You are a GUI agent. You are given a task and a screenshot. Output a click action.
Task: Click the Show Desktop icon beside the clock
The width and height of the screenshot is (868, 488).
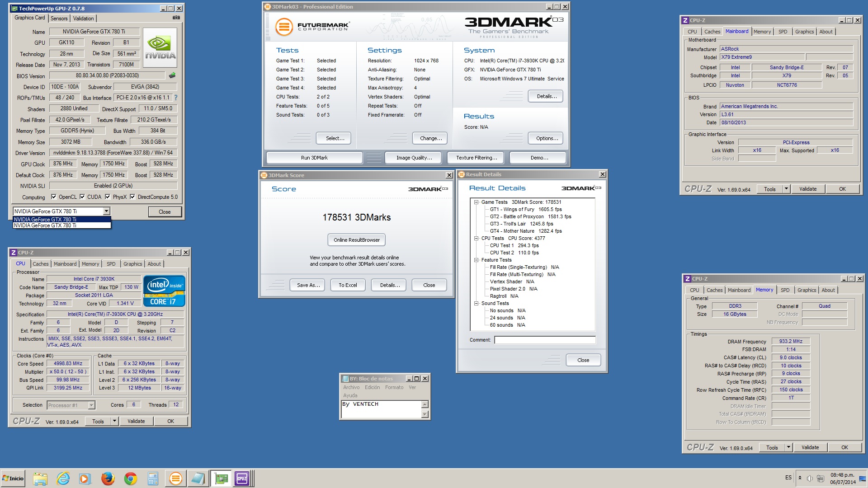[x=862, y=479]
